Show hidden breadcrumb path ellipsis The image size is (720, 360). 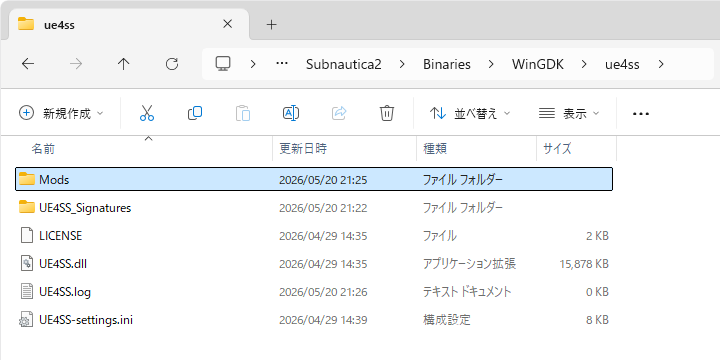tap(281, 64)
